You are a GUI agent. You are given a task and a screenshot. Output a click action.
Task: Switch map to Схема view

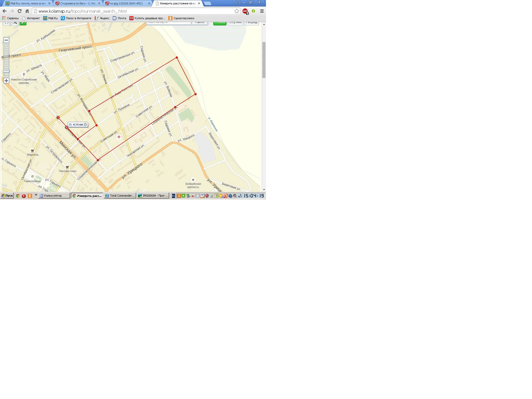click(220, 23)
